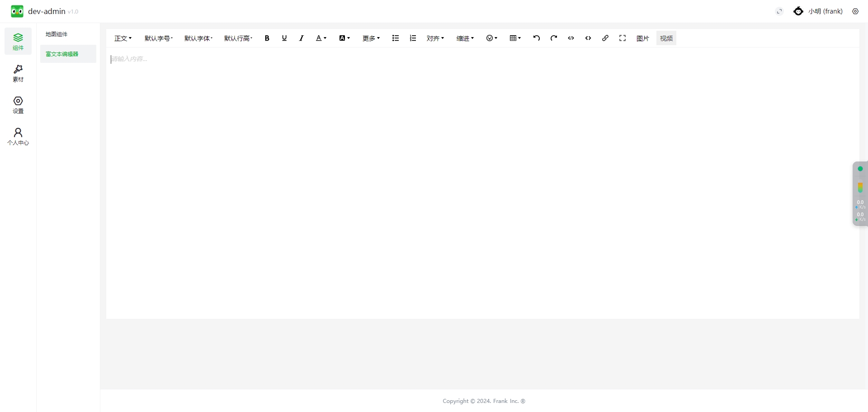The height and width of the screenshot is (412, 868).
Task: Toggle italic formatting
Action: [x=301, y=38]
